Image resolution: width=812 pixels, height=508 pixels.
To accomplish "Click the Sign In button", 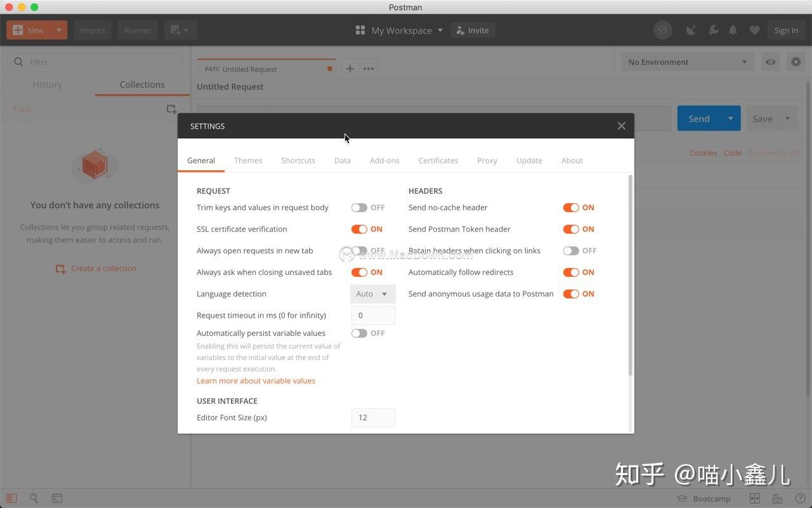I will coord(786,30).
